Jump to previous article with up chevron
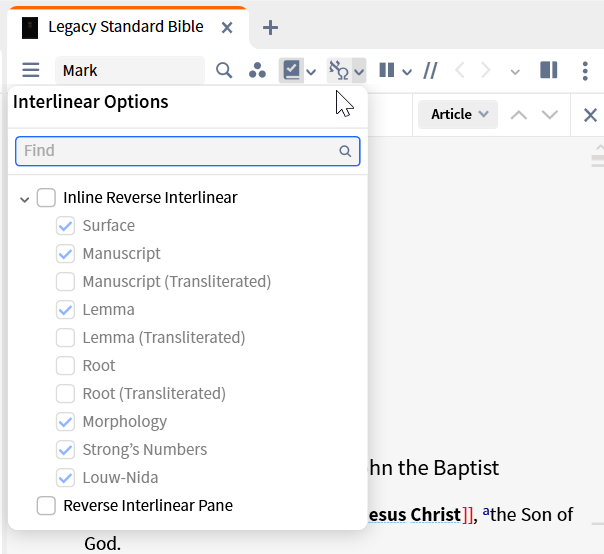Screen dimensions: 604x554 click(x=518, y=115)
